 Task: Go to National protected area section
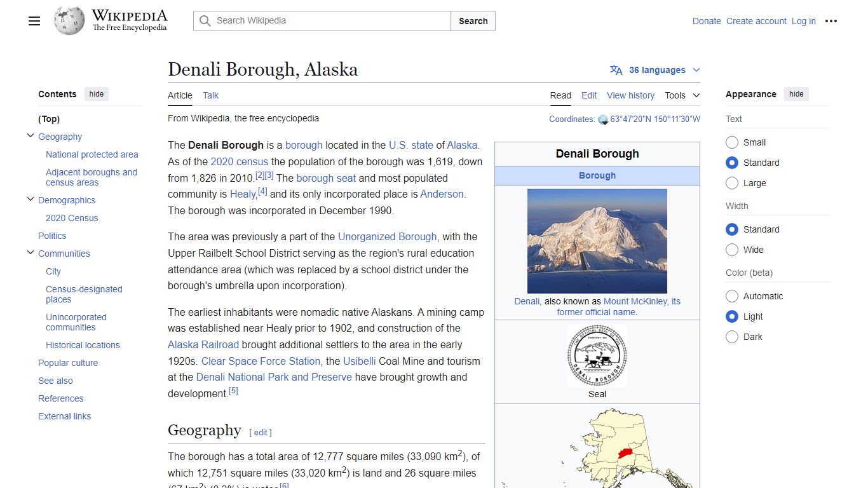tap(92, 154)
